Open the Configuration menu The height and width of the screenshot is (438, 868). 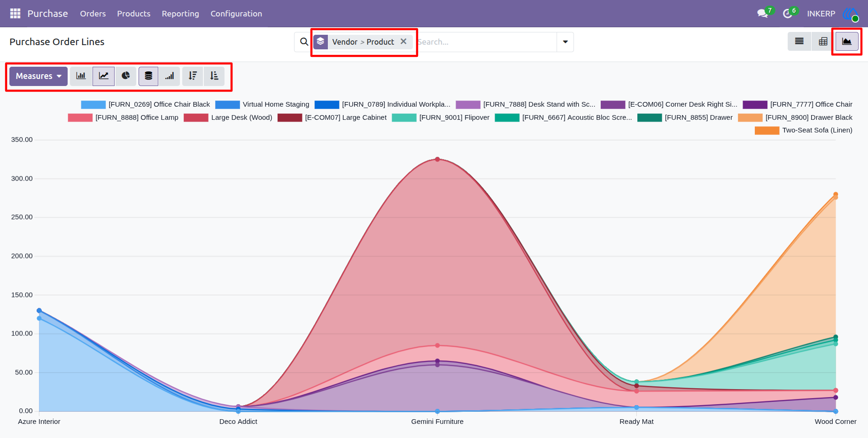point(236,14)
